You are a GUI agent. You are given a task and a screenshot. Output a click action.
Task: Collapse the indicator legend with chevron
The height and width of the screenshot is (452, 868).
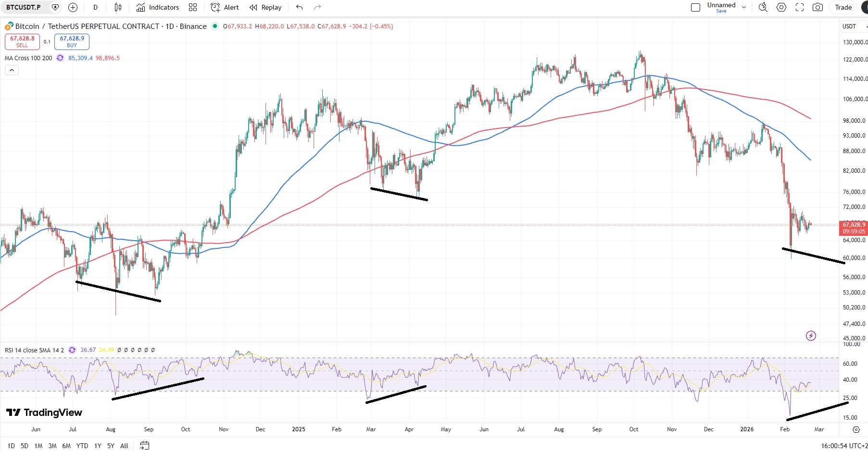12,70
